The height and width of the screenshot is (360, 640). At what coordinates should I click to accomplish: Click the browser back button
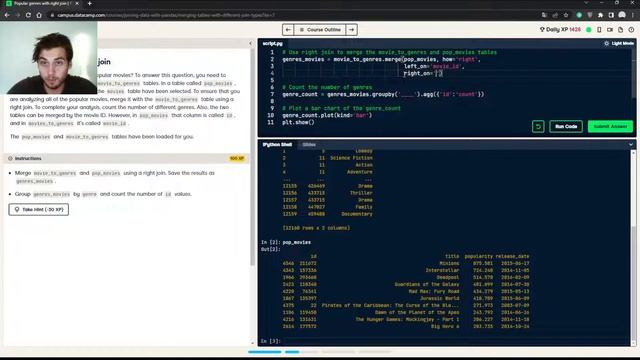tap(7, 15)
